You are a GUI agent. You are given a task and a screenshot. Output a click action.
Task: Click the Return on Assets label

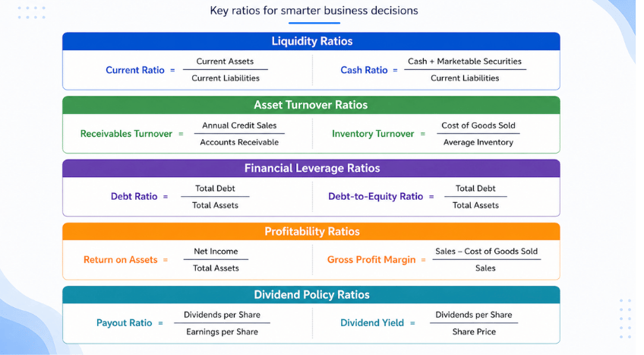click(x=120, y=260)
